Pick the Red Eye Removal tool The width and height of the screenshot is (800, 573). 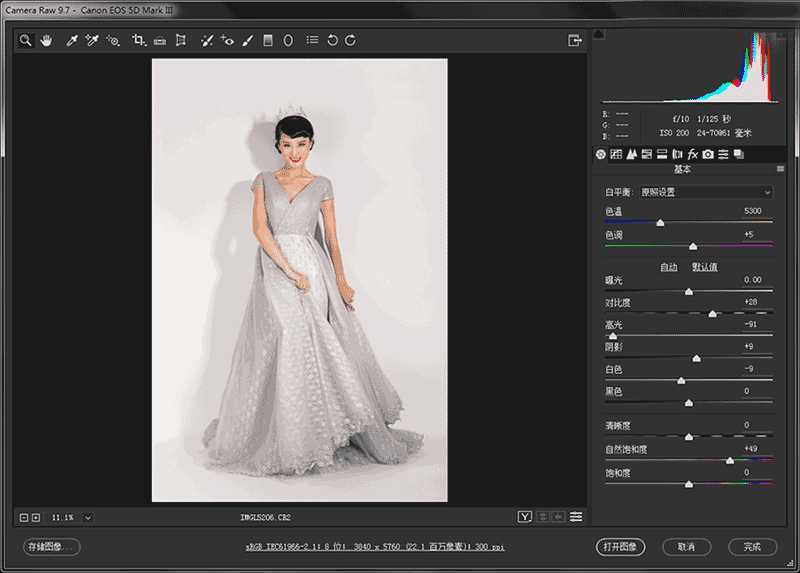pos(227,41)
